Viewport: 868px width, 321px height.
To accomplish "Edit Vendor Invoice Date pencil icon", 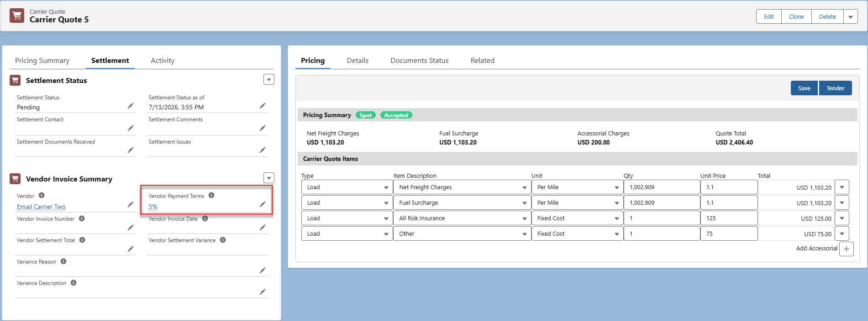I will point(263,228).
